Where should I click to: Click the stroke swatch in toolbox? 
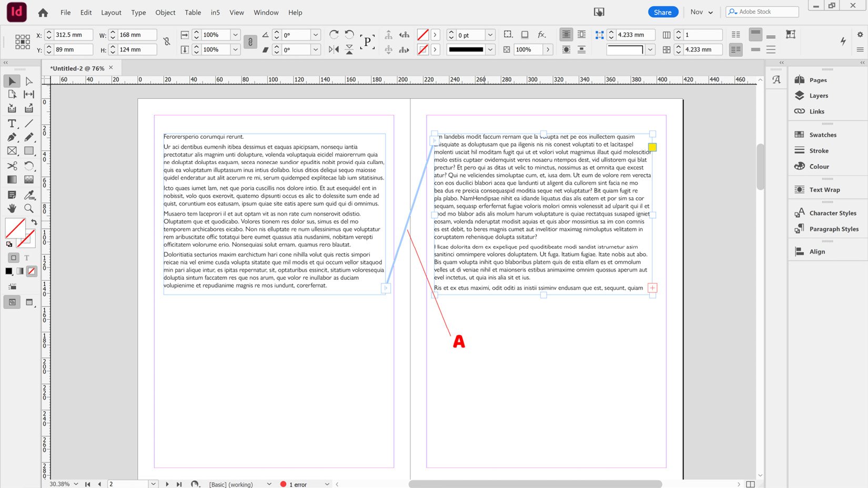26,239
